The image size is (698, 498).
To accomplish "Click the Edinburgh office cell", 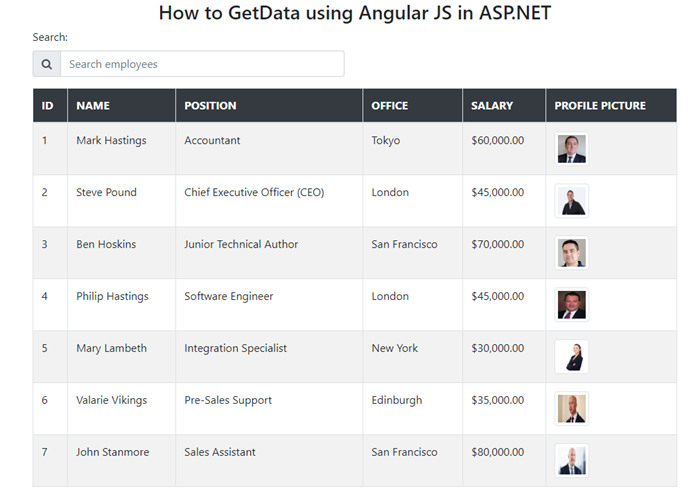I will click(397, 400).
